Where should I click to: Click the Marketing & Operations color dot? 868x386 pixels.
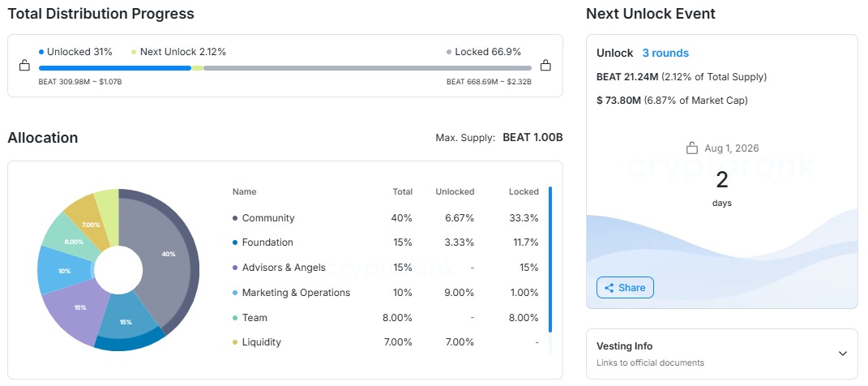(235, 293)
